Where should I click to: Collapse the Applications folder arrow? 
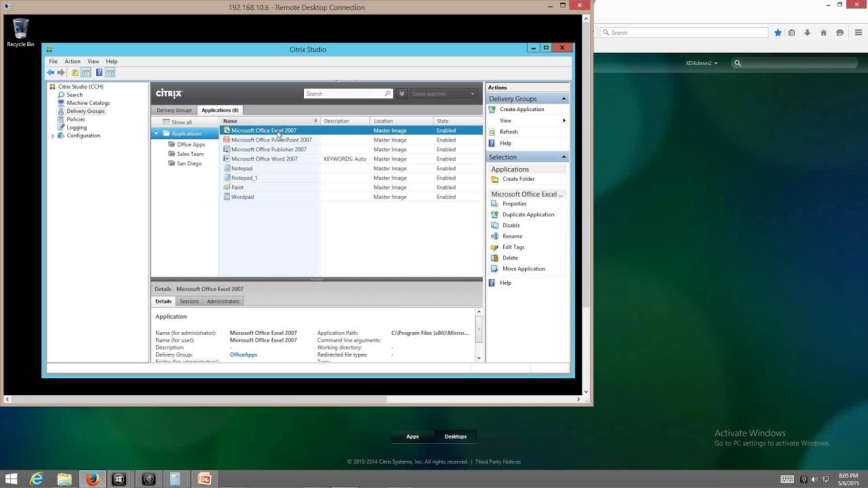156,134
